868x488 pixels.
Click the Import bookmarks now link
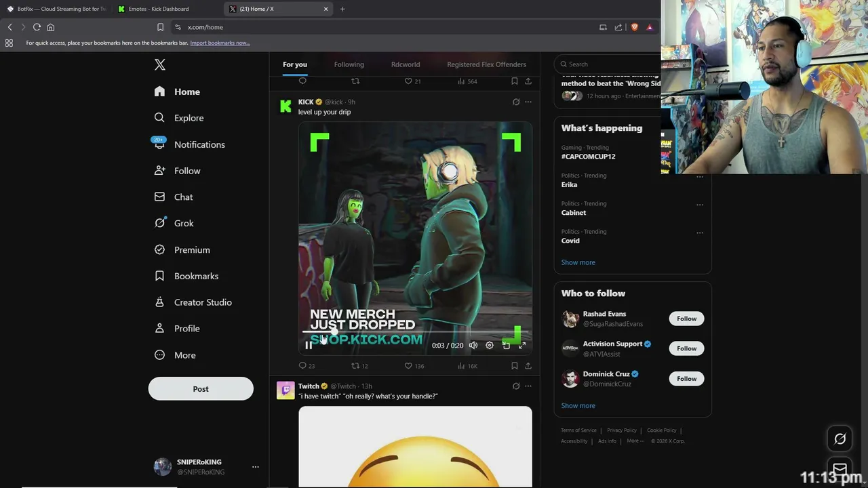pos(220,43)
